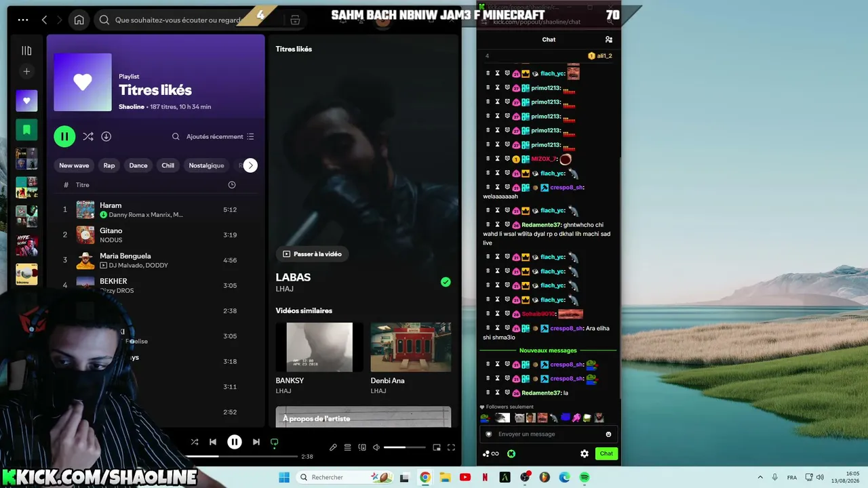Toggle shuffle in the Spotify player bar
The width and height of the screenshot is (868, 488).
(x=195, y=442)
